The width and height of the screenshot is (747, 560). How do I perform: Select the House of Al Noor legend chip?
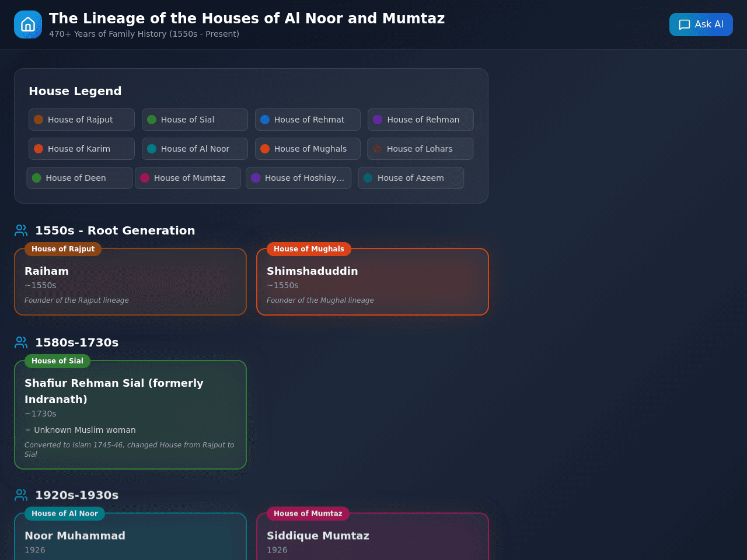[195, 149]
